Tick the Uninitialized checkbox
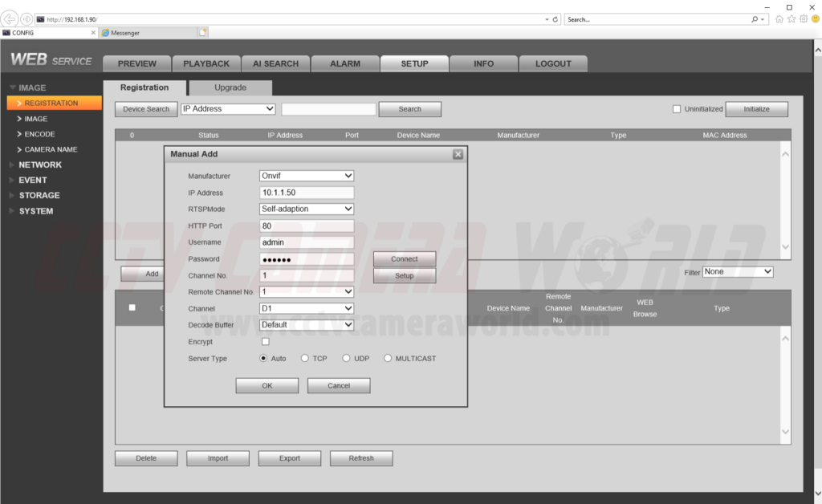 677,109
